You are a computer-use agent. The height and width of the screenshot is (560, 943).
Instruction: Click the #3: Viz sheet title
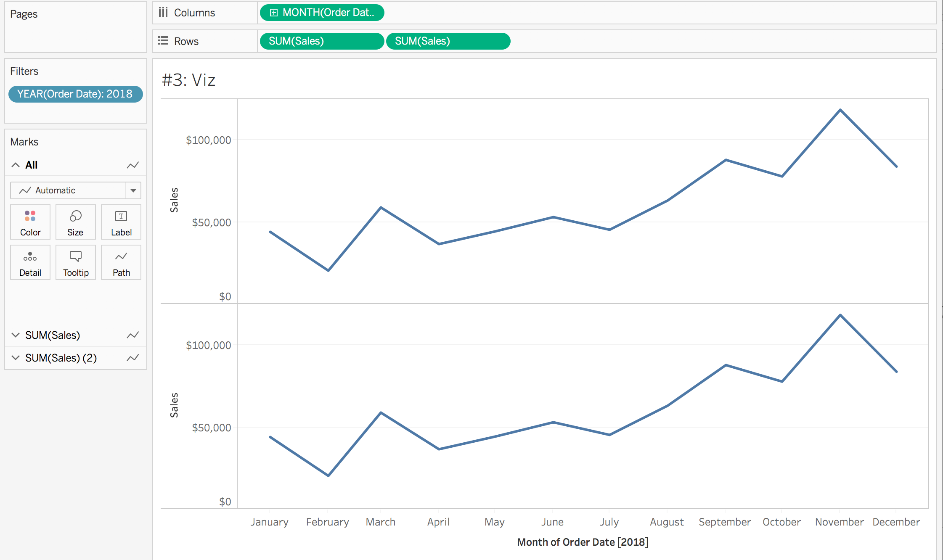click(189, 80)
